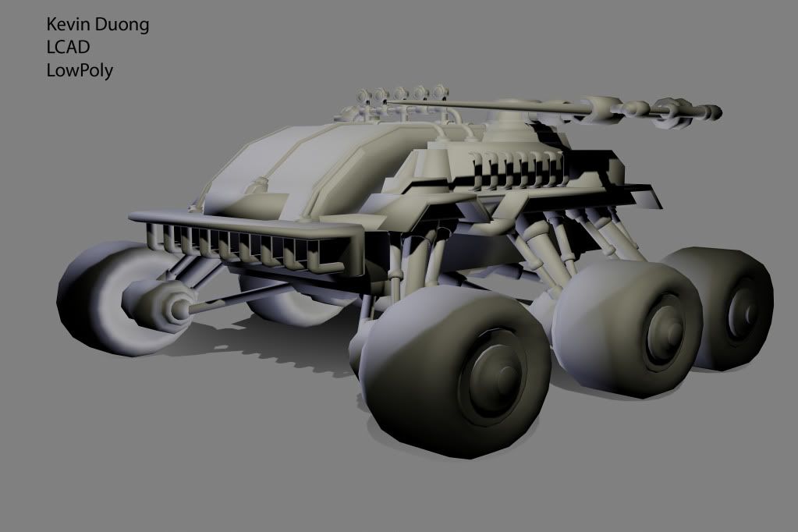Click the front steering rod near left wheel

pos(234,297)
